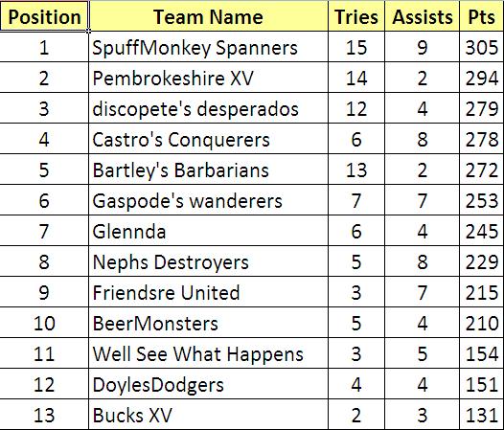This screenshot has width=504, height=430.
Task: Select the Pts header cell
Action: pyautogui.click(x=482, y=16)
